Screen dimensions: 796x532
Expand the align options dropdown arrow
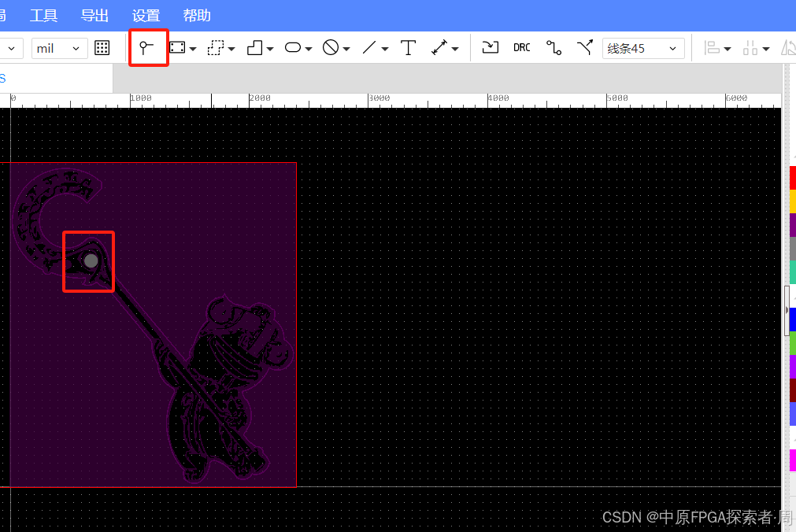728,50
